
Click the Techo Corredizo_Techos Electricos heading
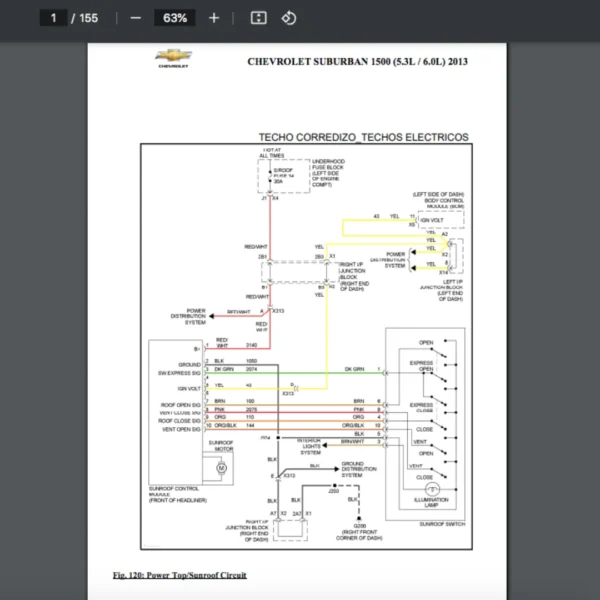pos(363,137)
